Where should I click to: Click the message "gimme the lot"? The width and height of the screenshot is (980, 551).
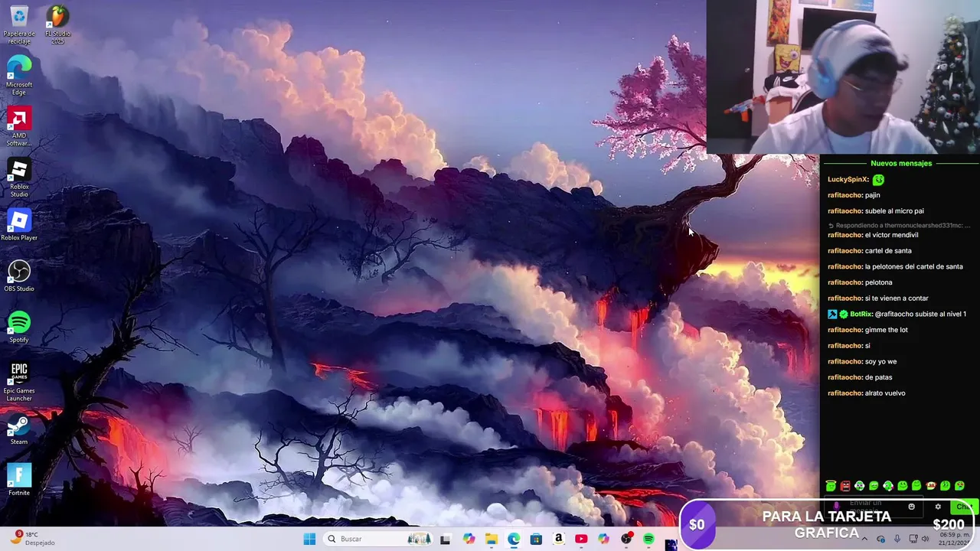click(x=887, y=330)
